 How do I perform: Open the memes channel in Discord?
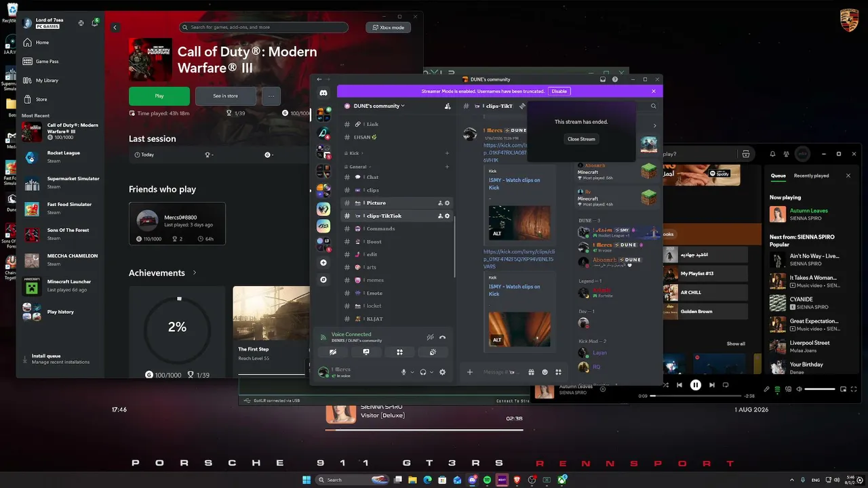[x=397, y=281]
